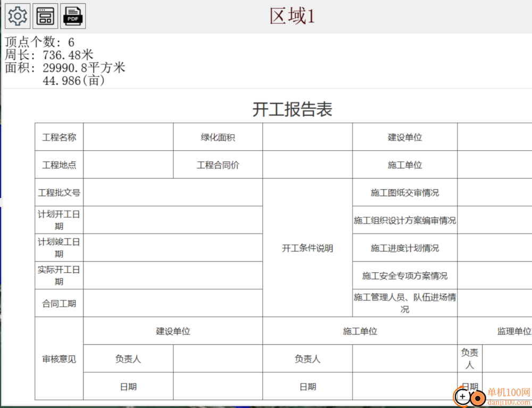532x408 pixels.
Task: Click the empty field next to 实际开工日期
Action: pos(173,275)
